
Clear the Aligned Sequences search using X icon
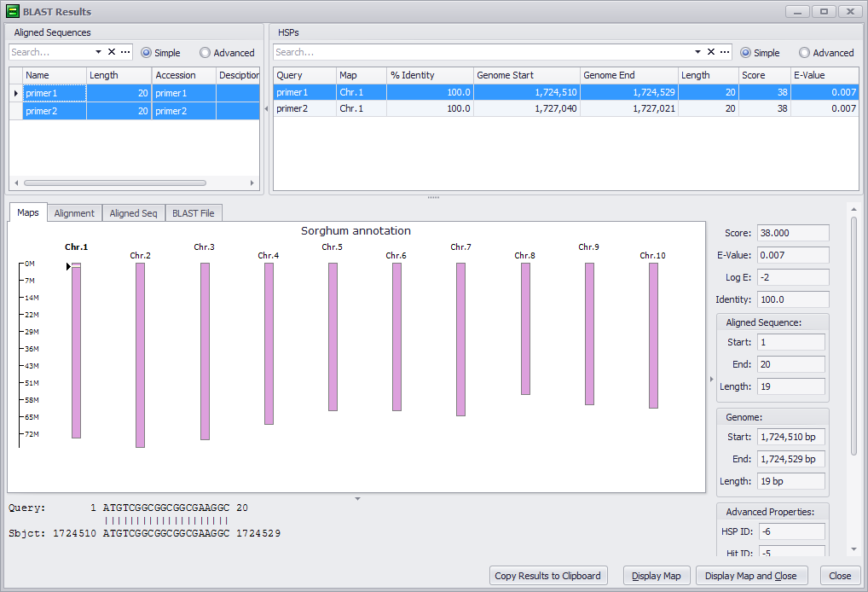click(x=112, y=53)
